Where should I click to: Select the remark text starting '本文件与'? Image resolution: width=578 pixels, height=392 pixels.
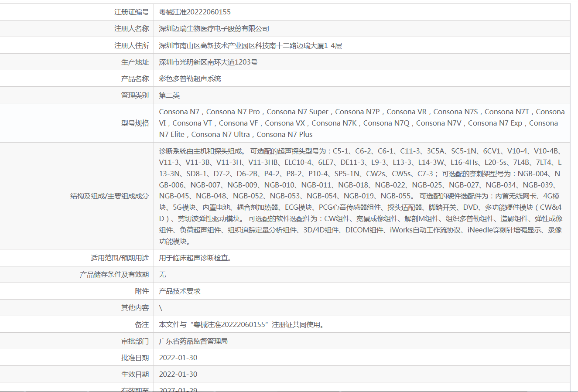coord(242,324)
